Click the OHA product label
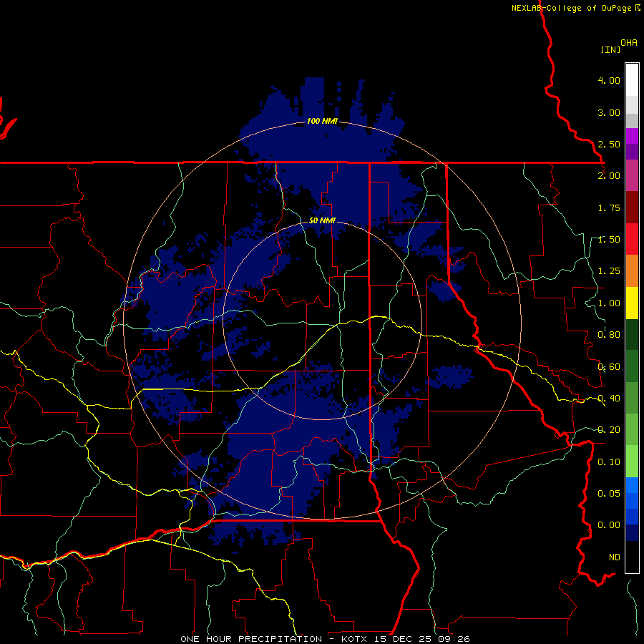This screenshot has width=644, height=644. click(x=629, y=43)
